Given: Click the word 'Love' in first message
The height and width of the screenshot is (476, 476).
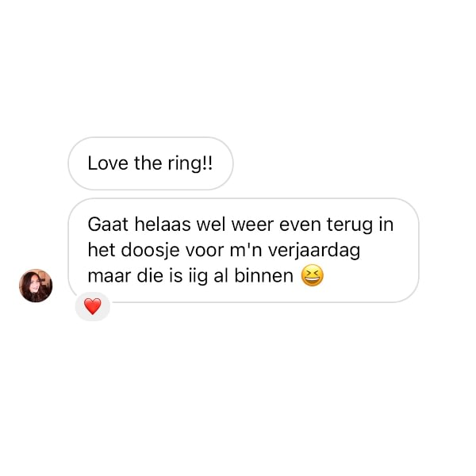Looking at the screenshot, I should tap(108, 163).
